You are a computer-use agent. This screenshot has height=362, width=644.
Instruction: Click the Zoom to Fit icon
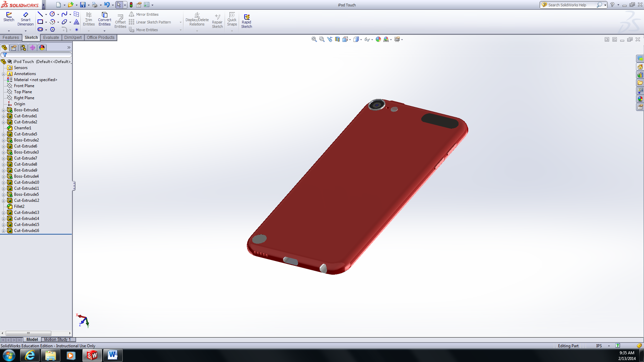(314, 39)
